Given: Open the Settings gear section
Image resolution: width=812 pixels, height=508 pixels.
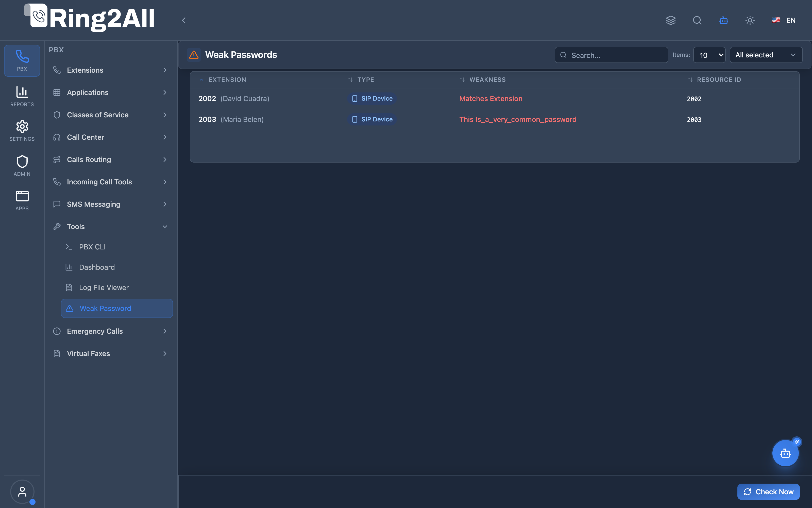Looking at the screenshot, I should click(22, 131).
